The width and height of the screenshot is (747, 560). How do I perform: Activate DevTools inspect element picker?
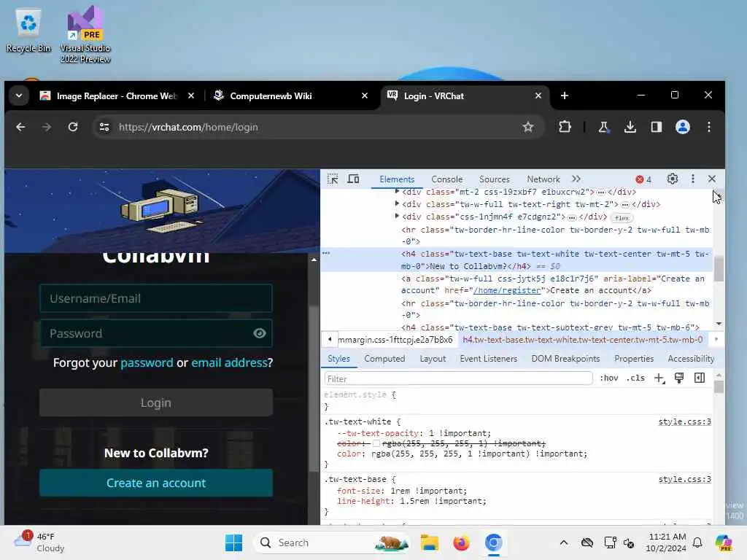333,179
